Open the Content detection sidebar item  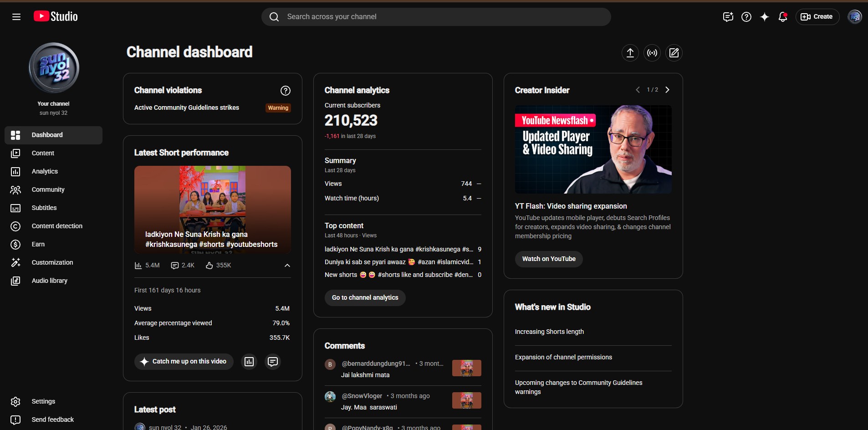click(x=53, y=226)
